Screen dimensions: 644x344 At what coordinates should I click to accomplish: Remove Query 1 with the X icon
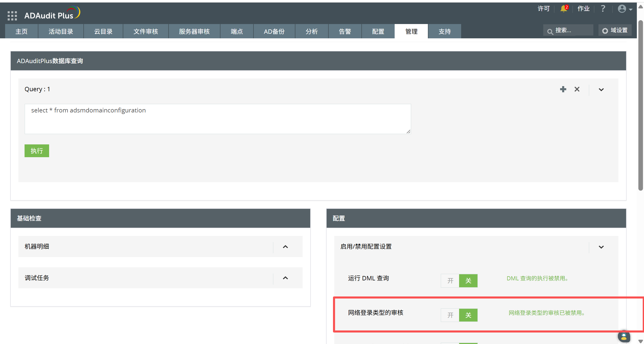pyautogui.click(x=577, y=89)
